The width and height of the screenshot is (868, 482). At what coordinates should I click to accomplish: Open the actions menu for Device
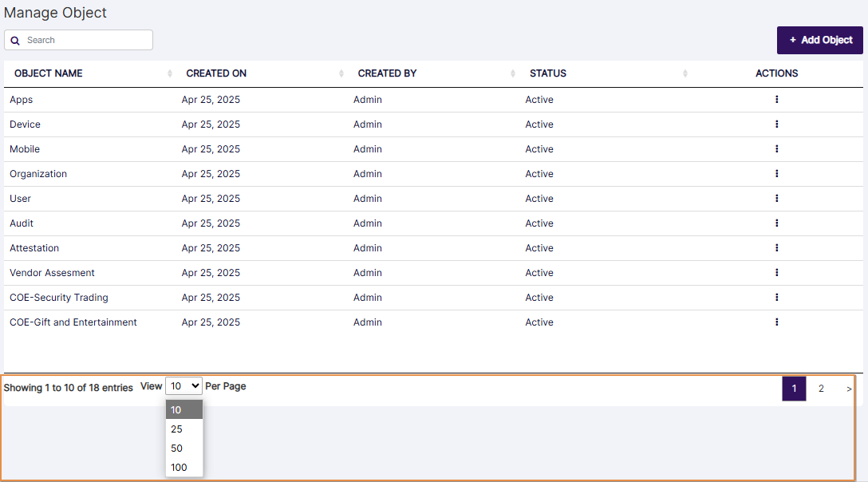(776, 124)
